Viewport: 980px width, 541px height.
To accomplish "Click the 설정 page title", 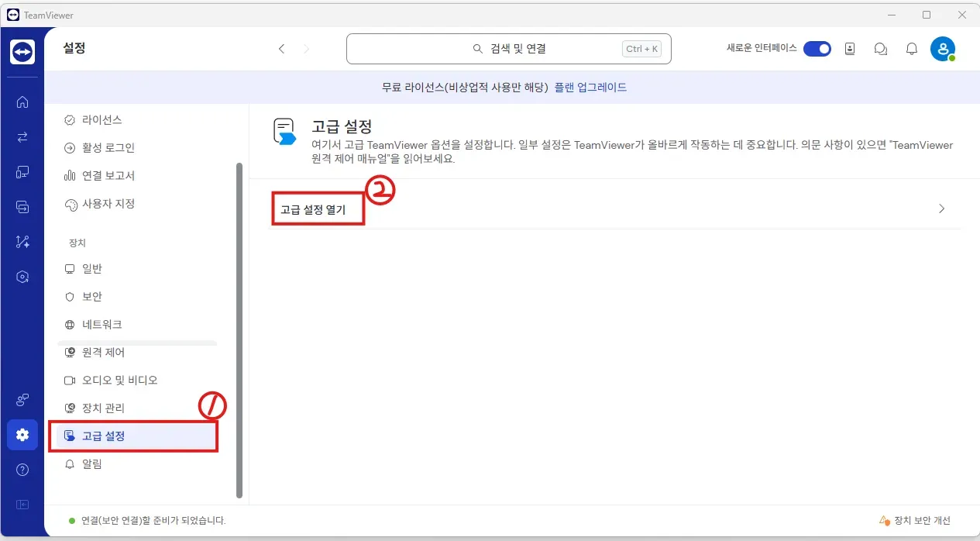I will coord(74,48).
